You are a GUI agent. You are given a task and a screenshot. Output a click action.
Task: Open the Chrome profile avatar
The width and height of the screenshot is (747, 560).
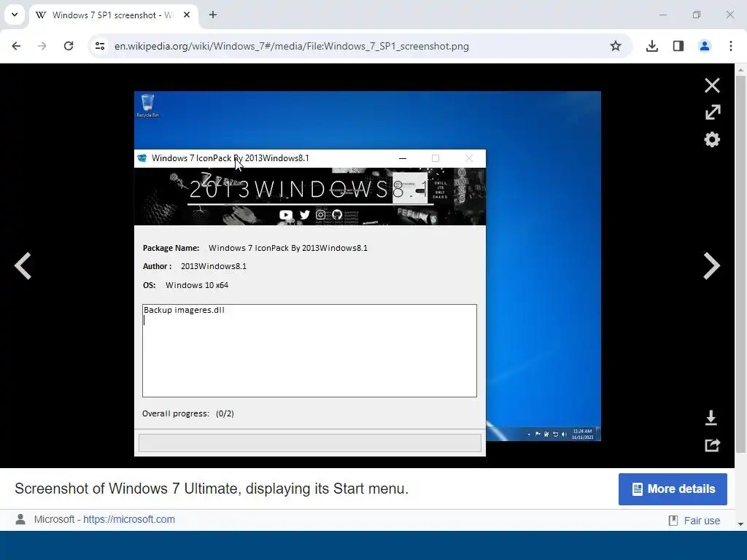coord(705,46)
